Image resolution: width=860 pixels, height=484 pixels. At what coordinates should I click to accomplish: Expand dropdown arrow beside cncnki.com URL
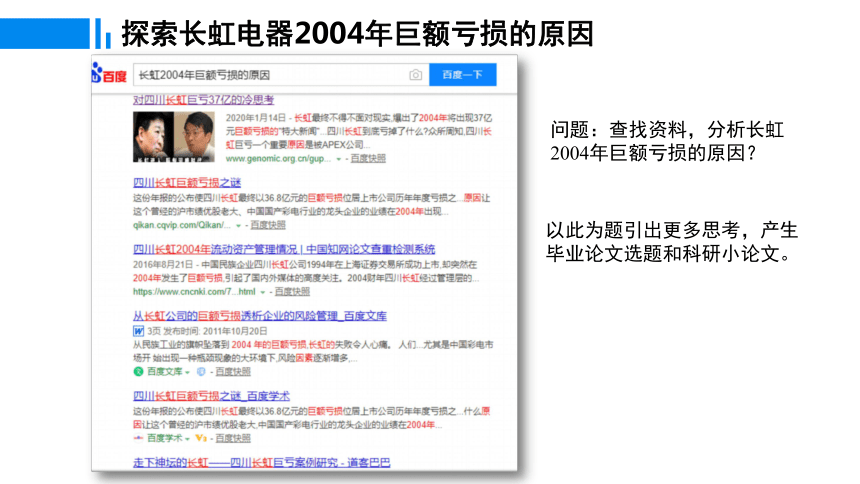click(263, 292)
